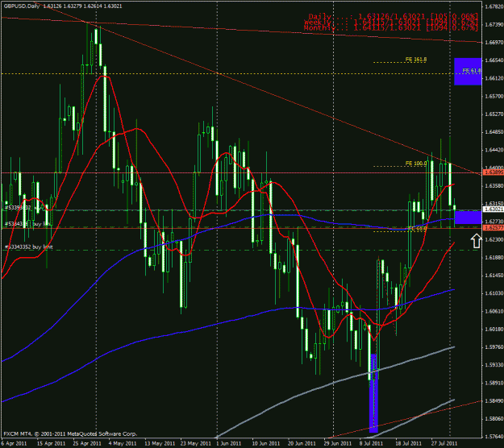Click the current price tag 1.63021
The image size is (504, 448).
pos(494,209)
